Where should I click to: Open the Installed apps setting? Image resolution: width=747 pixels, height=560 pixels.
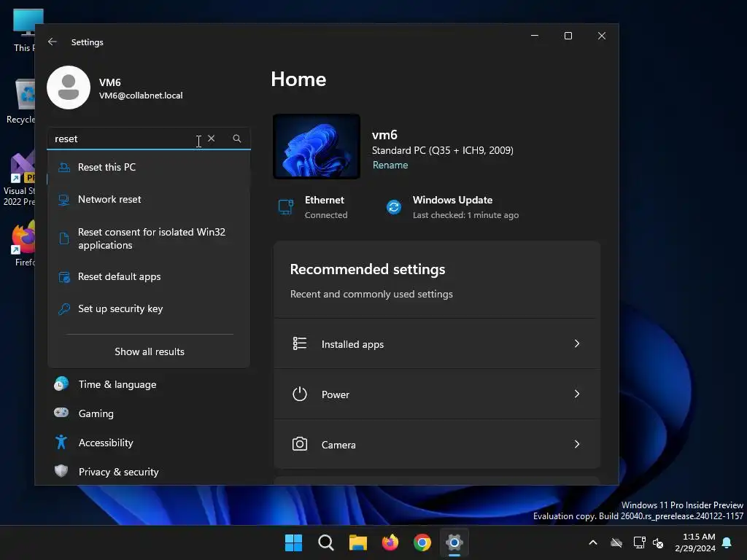point(436,344)
